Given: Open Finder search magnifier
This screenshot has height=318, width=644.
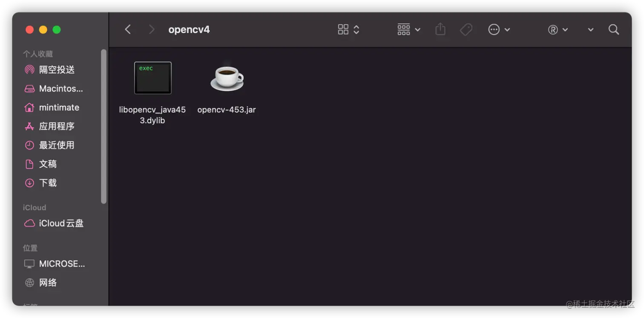Looking at the screenshot, I should coord(614,29).
